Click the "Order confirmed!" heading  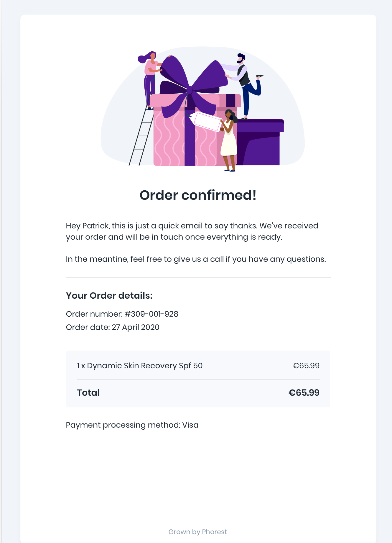point(198,195)
